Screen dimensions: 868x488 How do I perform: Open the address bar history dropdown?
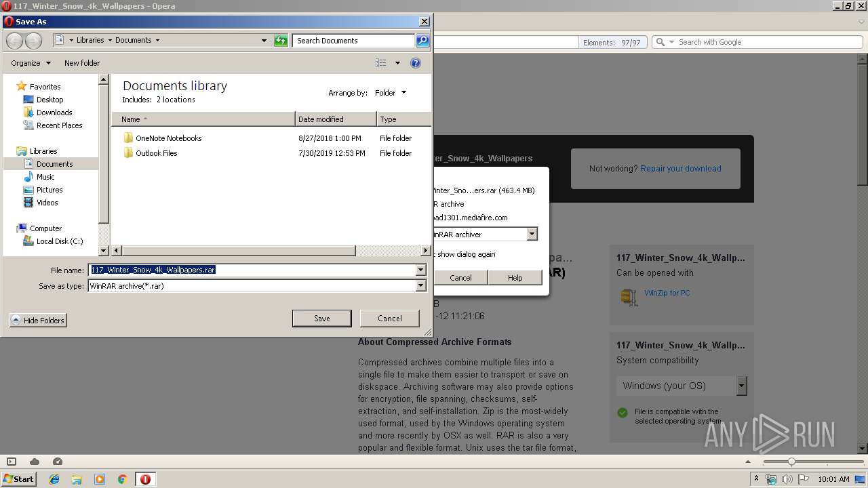(264, 41)
